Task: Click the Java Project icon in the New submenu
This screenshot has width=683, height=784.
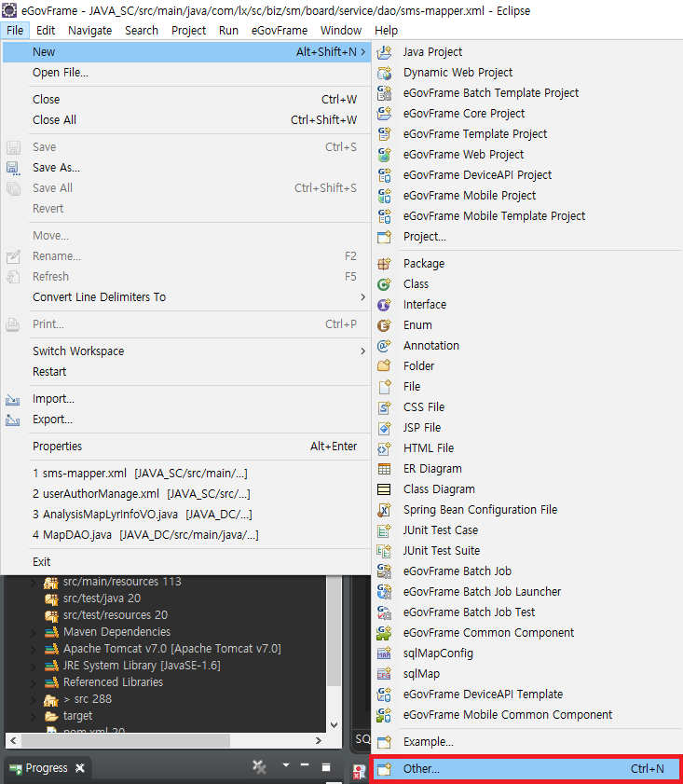Action: pos(384,52)
